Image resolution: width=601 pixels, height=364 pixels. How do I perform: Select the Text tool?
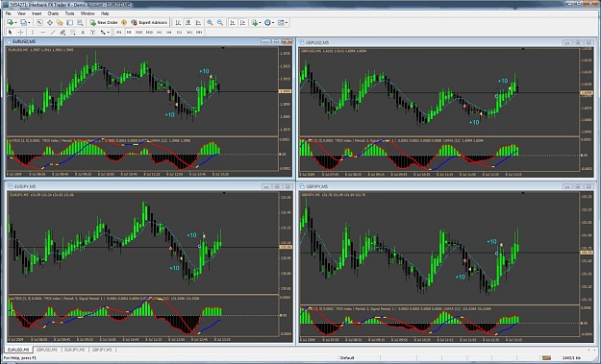[83, 32]
